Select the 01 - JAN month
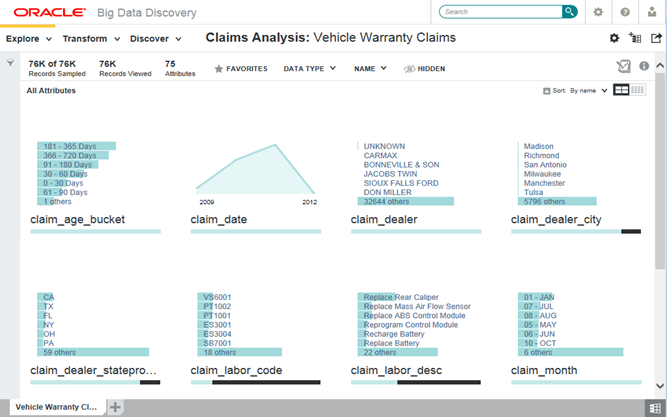Screen dimensions: 667x417 (x=536, y=297)
